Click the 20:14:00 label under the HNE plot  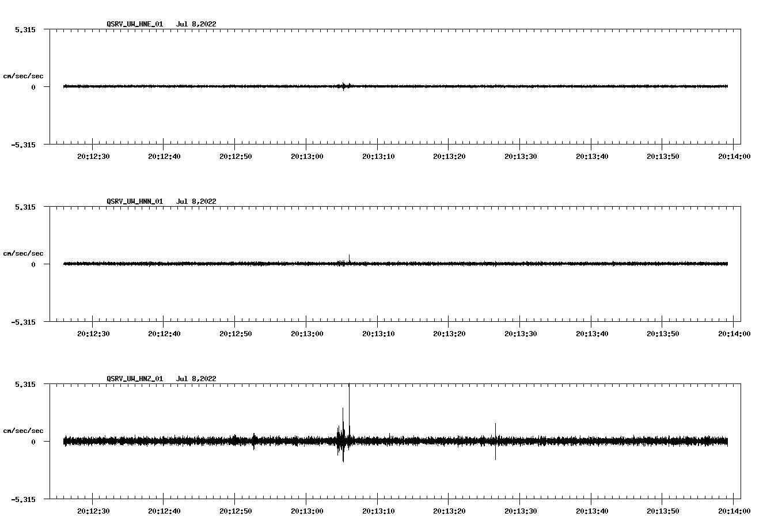734,156
